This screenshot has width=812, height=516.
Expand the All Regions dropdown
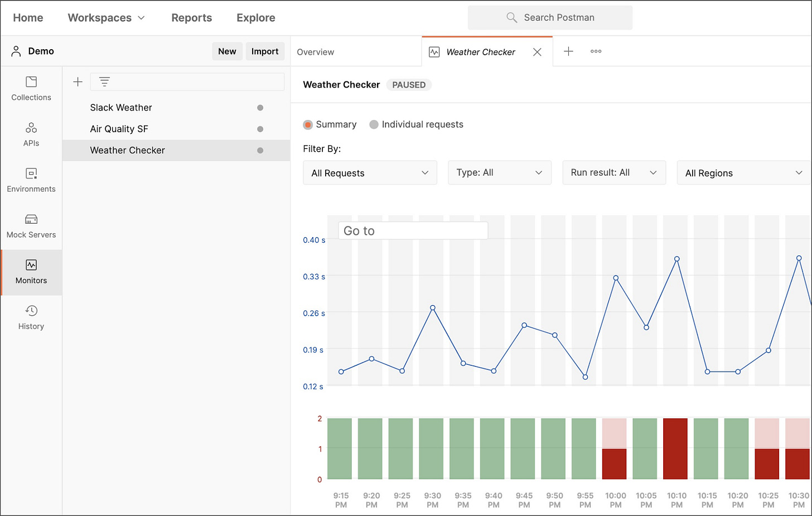coord(743,173)
